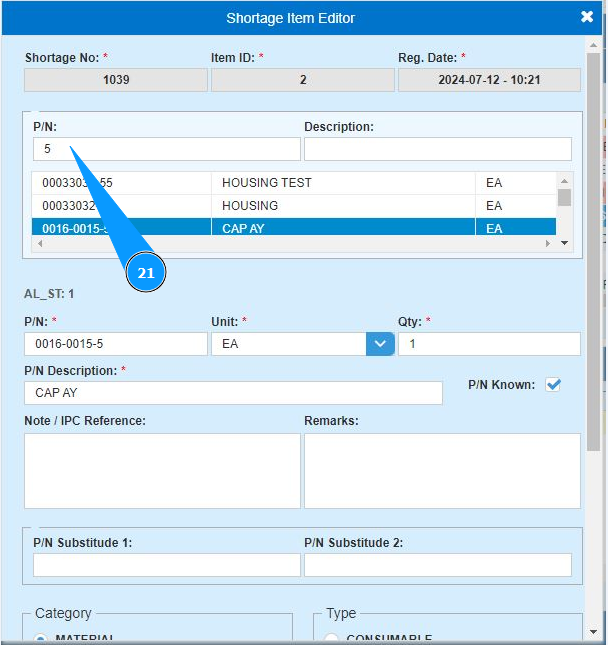
Task: Click EA unit cell in HOUSING TEST row
Action: pos(516,183)
